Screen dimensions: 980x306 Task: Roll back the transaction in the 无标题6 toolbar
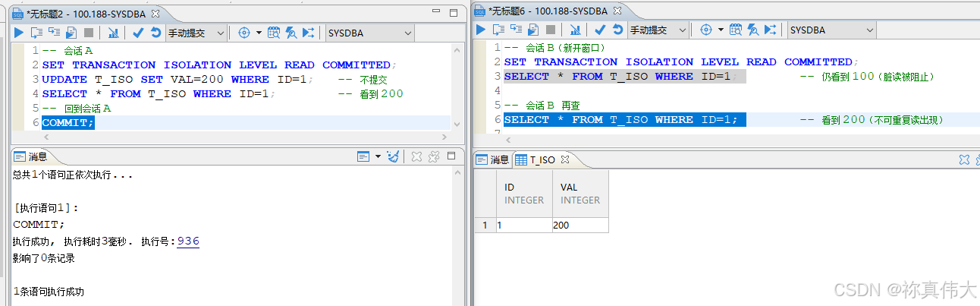pyautogui.click(x=617, y=30)
